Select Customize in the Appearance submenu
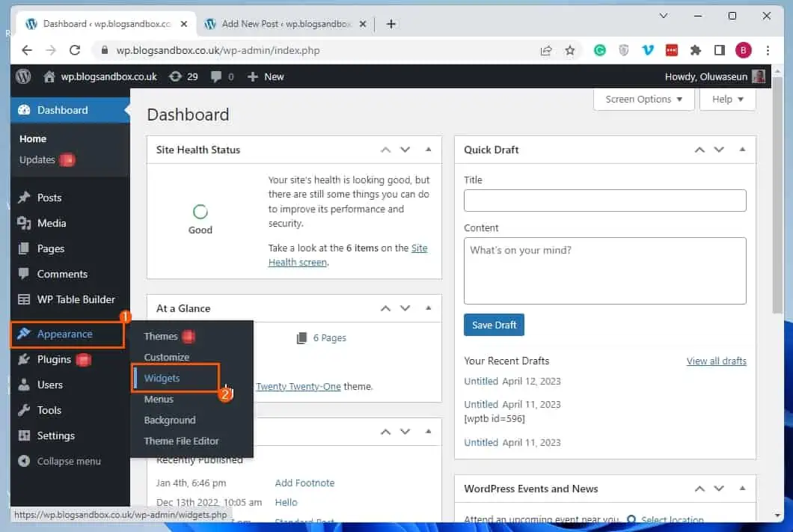The height and width of the screenshot is (532, 793). click(166, 357)
